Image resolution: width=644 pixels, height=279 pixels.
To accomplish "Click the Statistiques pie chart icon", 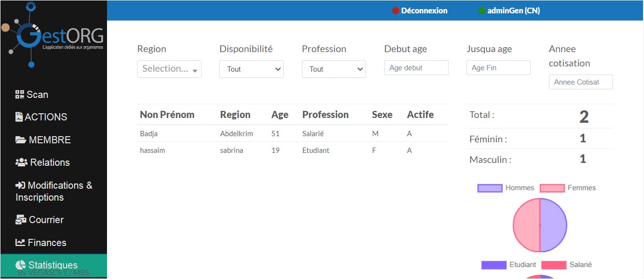I will pos(20,265).
